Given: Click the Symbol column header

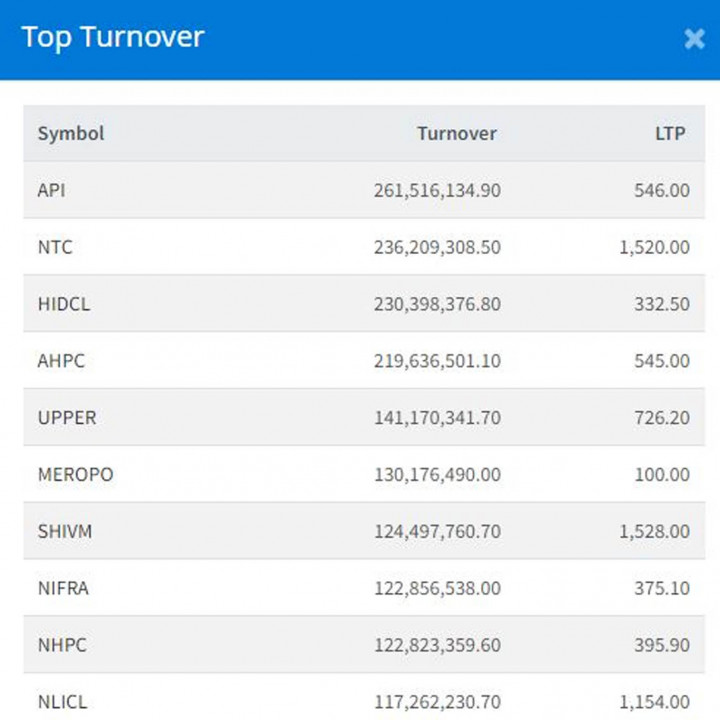Looking at the screenshot, I should [x=70, y=133].
